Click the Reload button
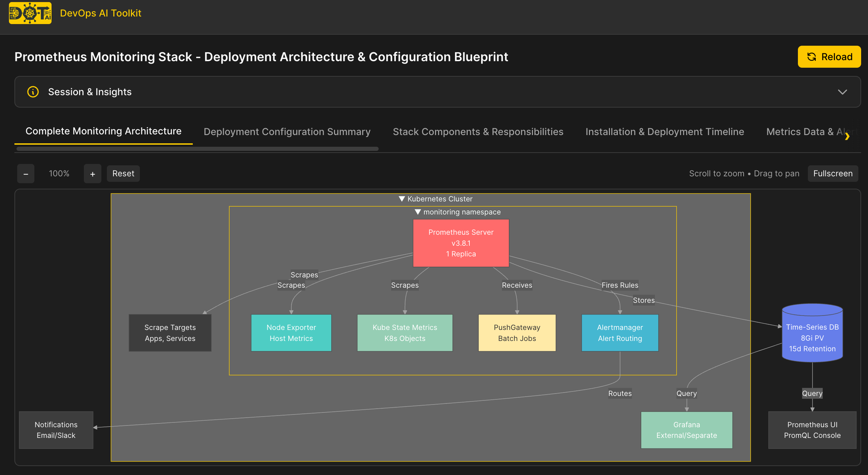The image size is (868, 475). click(829, 57)
